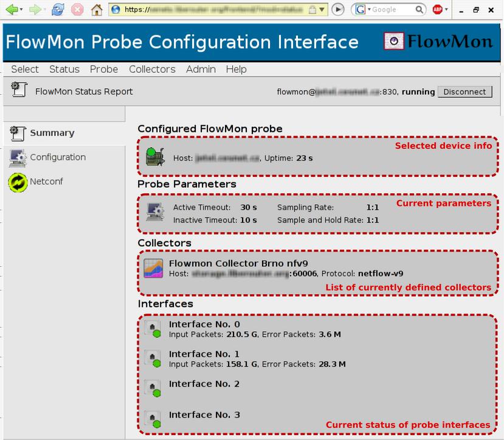Screen dimensions: 504x440
Task: Click the Interface No. 3 port icon
Action: coord(153,419)
